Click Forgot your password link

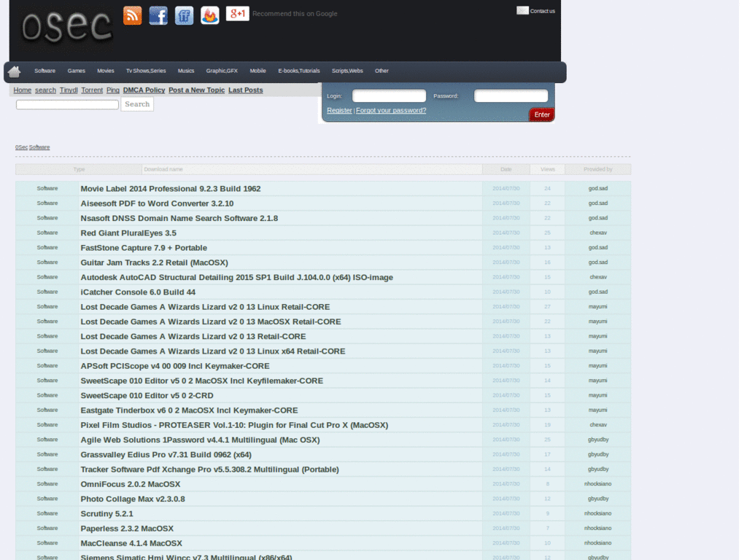coord(391,111)
